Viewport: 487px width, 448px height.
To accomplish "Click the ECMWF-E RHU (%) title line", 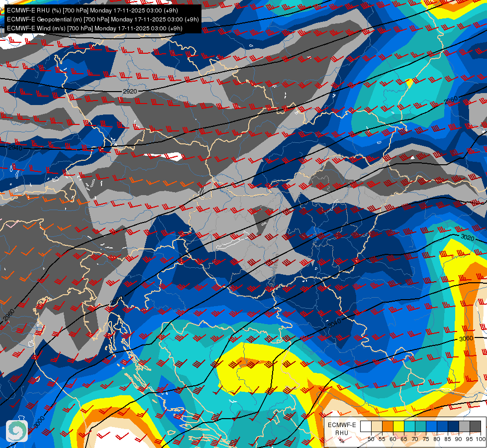I will pyautogui.click(x=92, y=10).
